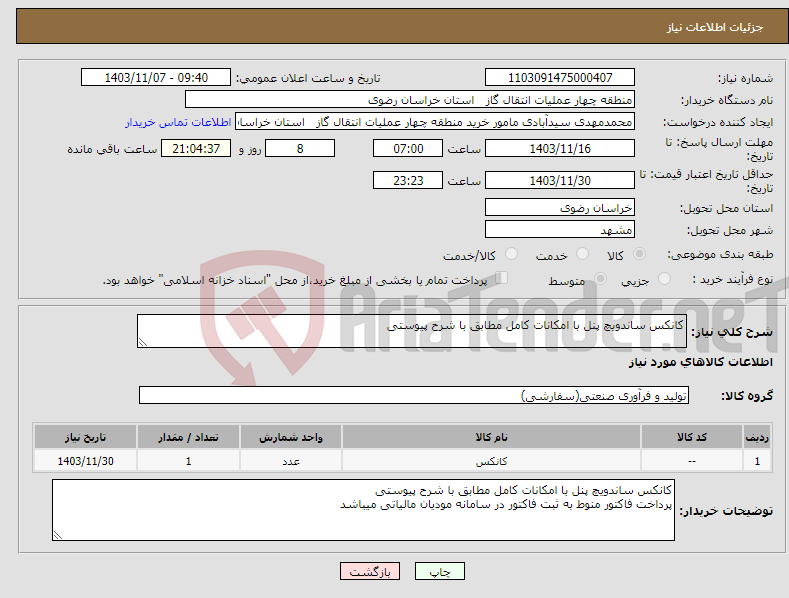Click the عدد unit cell
The image size is (789, 598).
(x=291, y=461)
